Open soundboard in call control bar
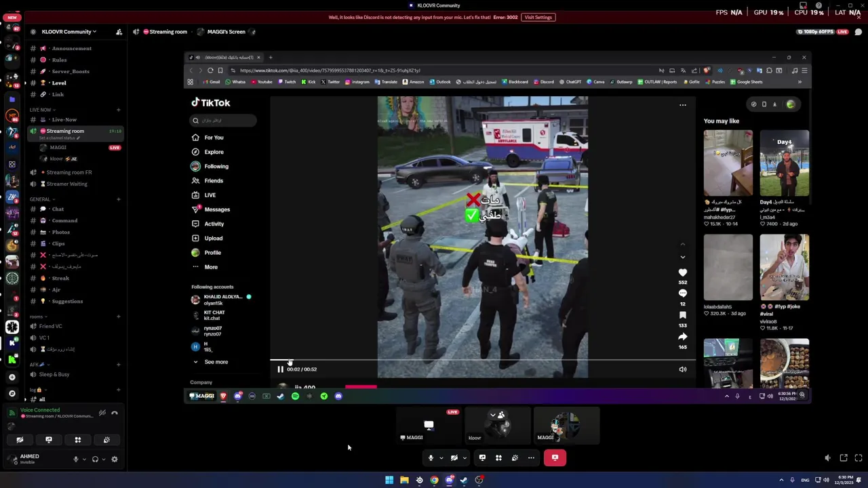The width and height of the screenshot is (868, 488). click(515, 457)
